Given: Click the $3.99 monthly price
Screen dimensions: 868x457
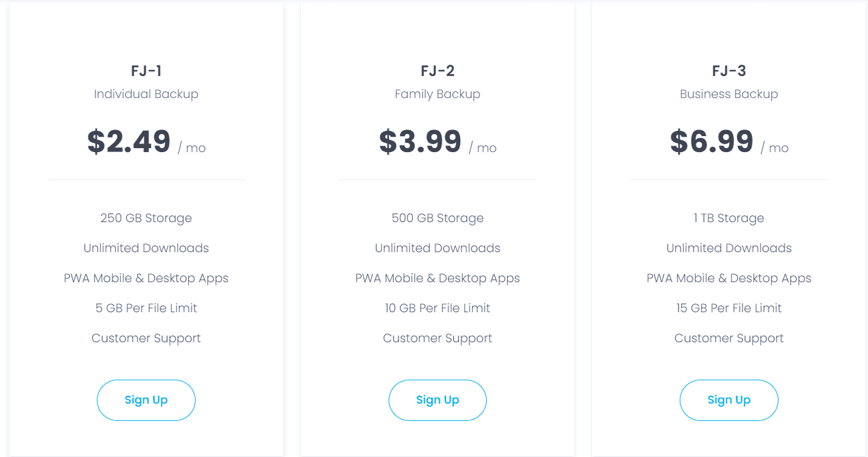Looking at the screenshot, I should tap(420, 141).
